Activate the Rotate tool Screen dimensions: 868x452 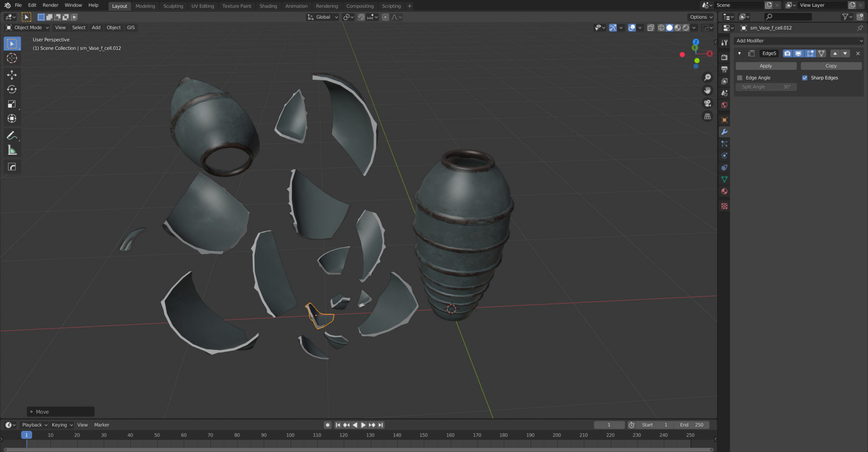point(12,89)
